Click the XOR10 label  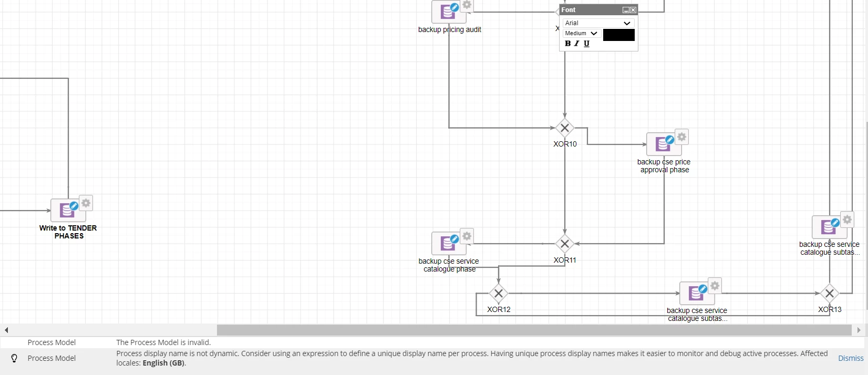pos(565,144)
